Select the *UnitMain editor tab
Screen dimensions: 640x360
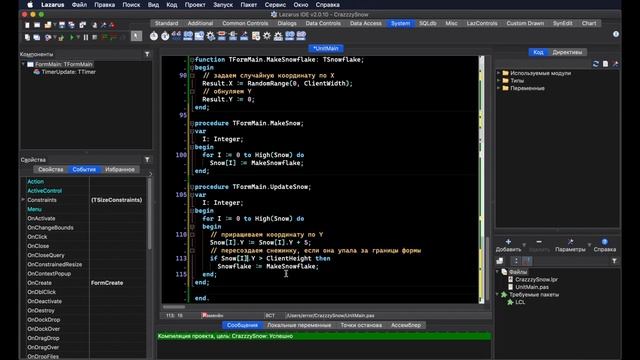coord(326,48)
